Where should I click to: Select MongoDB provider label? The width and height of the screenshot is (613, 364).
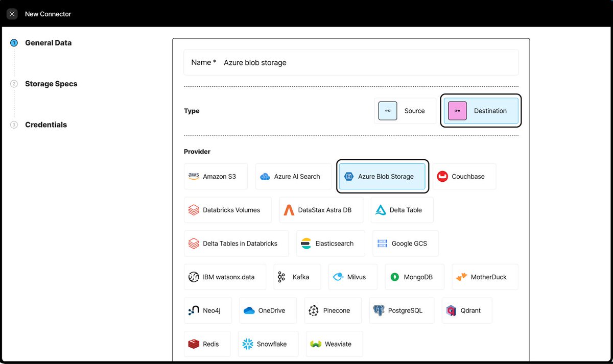click(418, 277)
